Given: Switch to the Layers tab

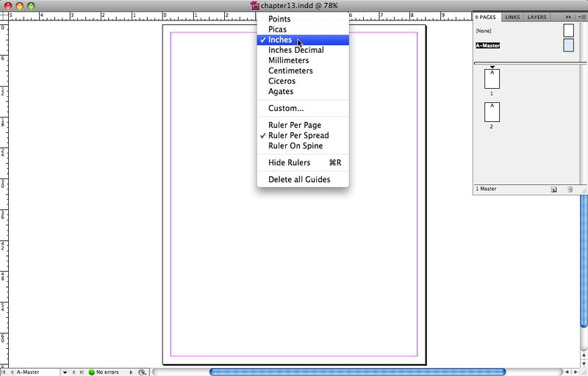Looking at the screenshot, I should 537,17.
